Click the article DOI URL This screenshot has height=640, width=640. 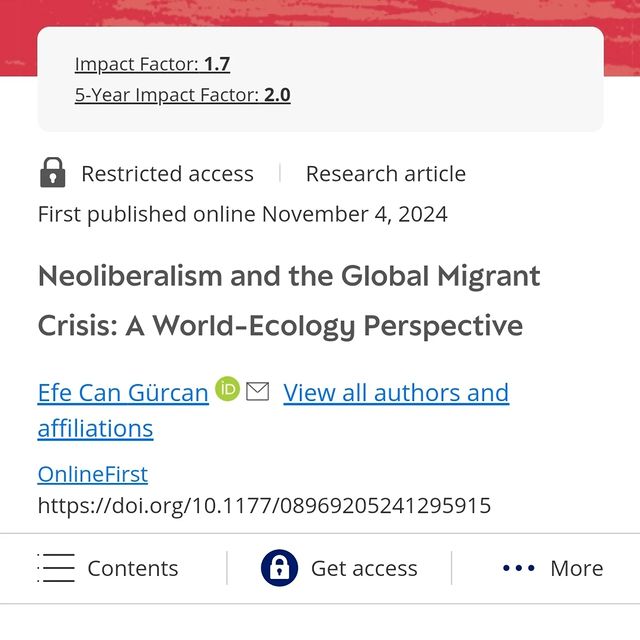coord(264,505)
